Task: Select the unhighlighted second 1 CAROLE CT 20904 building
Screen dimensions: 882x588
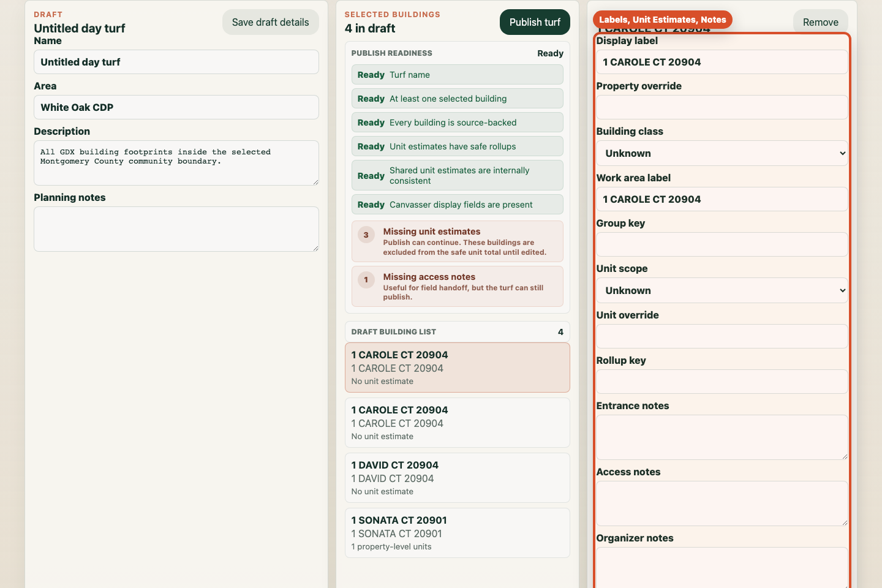Action: [x=458, y=423]
